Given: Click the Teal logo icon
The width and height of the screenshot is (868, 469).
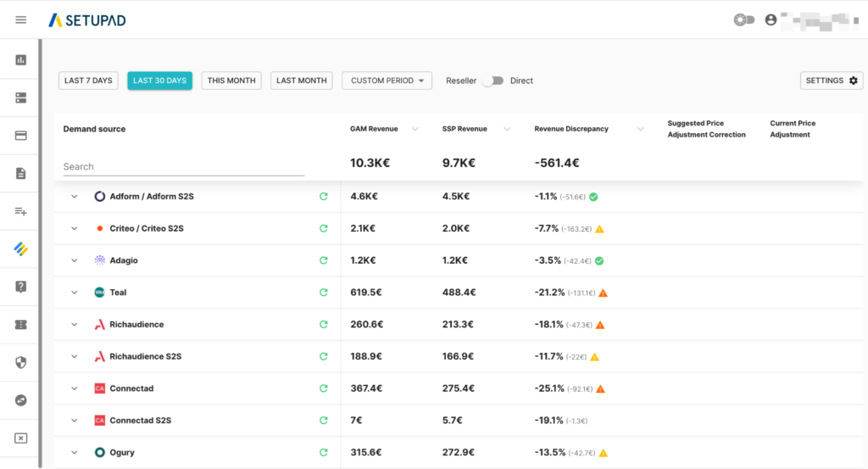Looking at the screenshot, I should 100,293.
